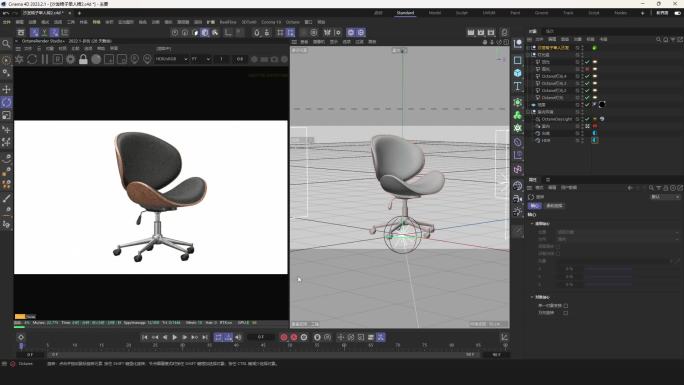Click the Light object icon in palette

point(517,211)
